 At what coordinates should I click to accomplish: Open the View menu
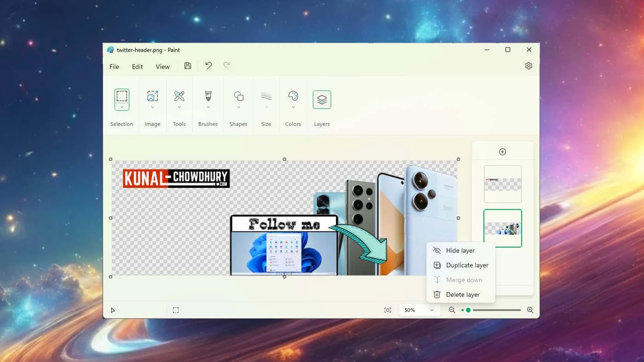click(162, 67)
